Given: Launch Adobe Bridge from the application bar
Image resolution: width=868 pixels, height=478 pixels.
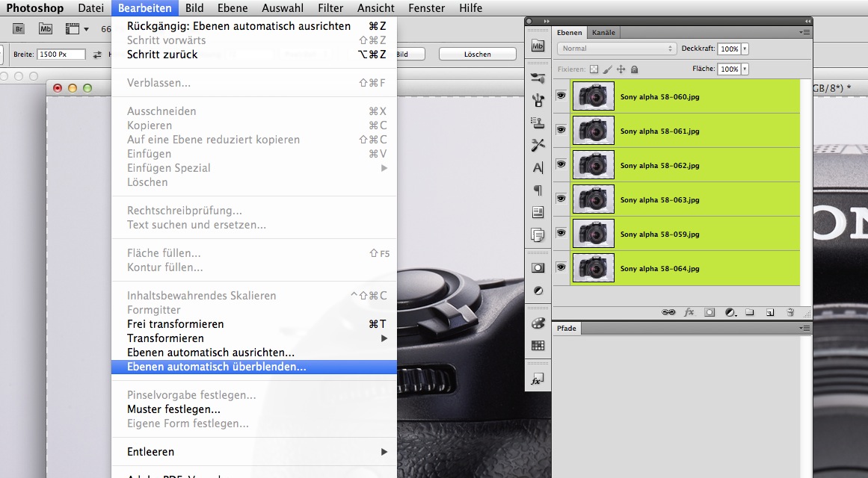Looking at the screenshot, I should tap(19, 29).
